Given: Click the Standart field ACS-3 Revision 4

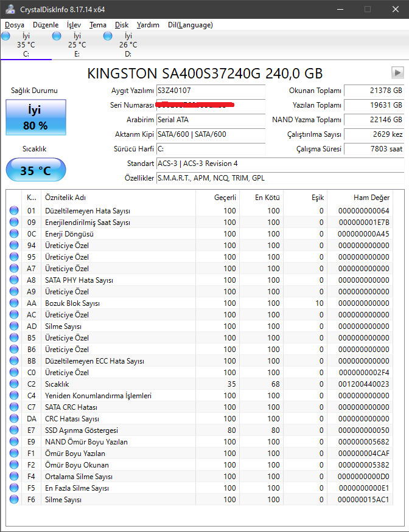Looking at the screenshot, I should (x=280, y=164).
